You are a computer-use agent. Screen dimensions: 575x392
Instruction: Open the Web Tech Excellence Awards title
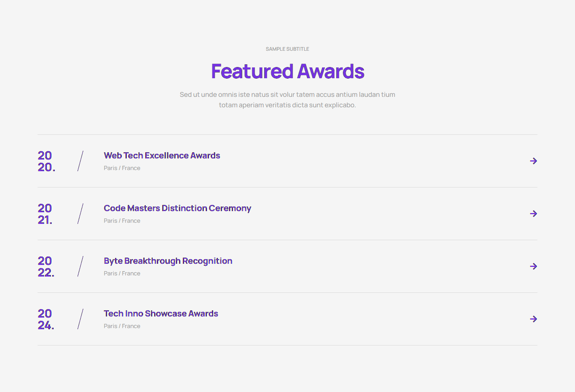click(162, 156)
